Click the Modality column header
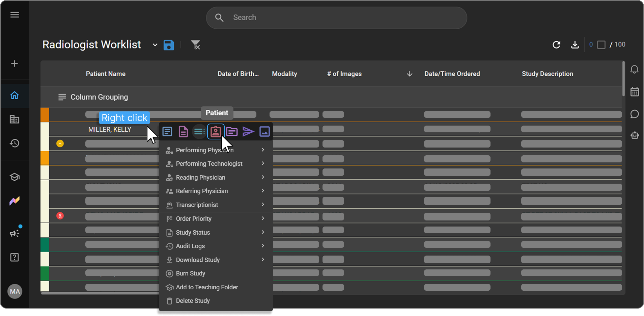The height and width of the screenshot is (316, 644). click(x=284, y=74)
